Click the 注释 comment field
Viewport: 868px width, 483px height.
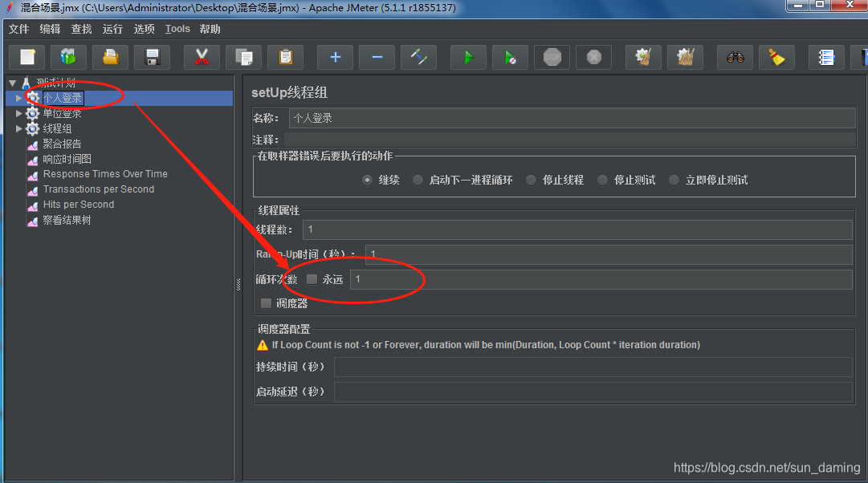[x=570, y=140]
